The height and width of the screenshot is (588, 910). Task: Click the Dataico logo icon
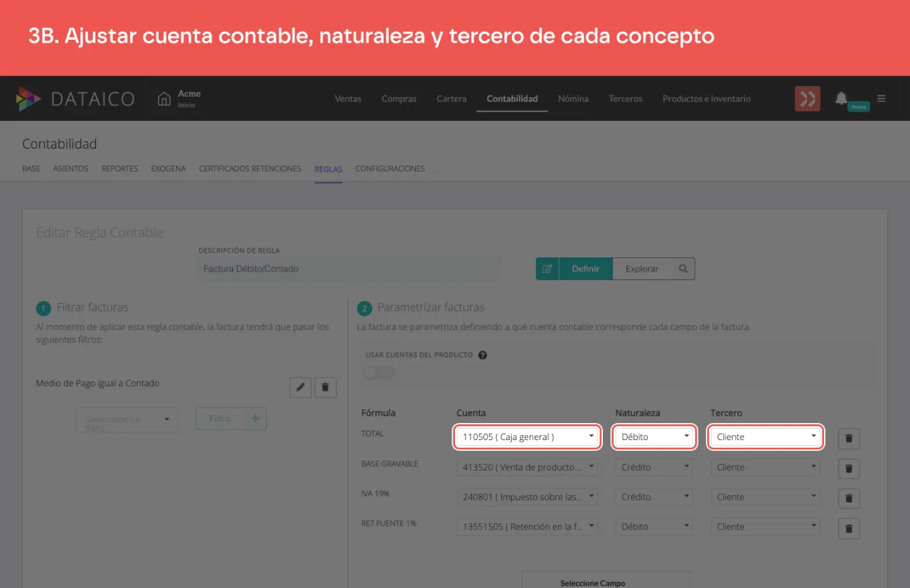pos(28,99)
